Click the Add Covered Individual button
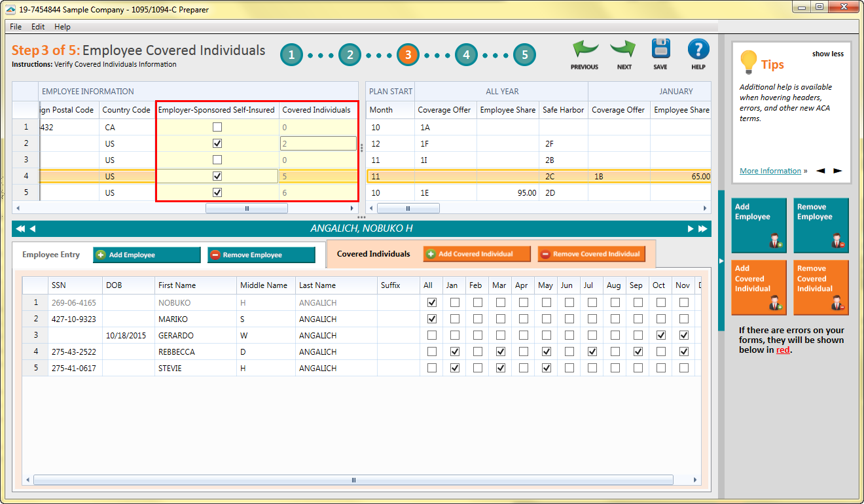 tap(475, 254)
